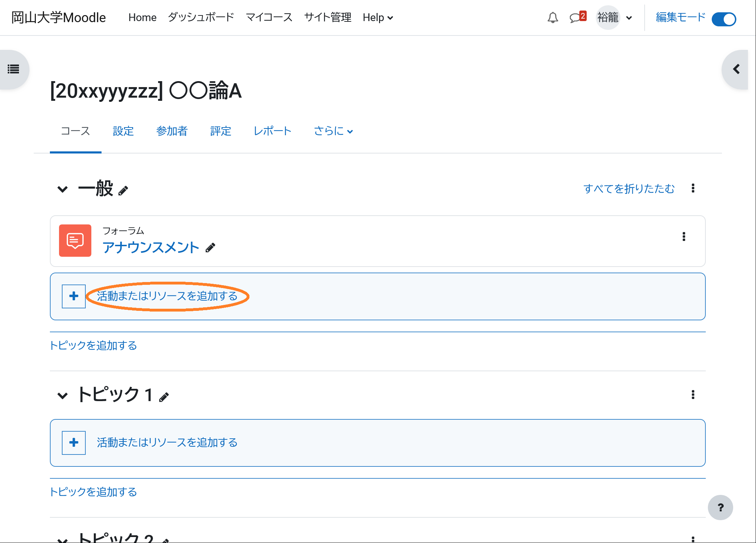Switch to the レポート tab
Screen dimensions: 756x543
coord(273,131)
